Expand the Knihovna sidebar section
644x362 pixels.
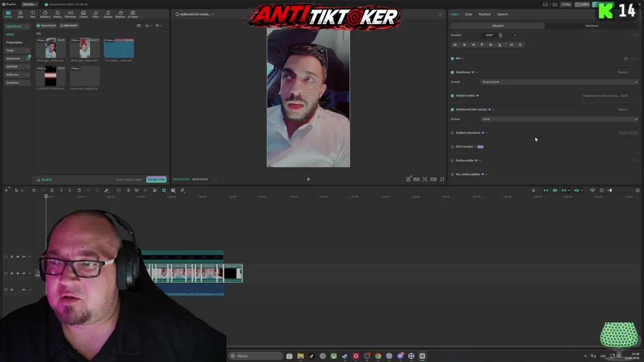[17, 74]
